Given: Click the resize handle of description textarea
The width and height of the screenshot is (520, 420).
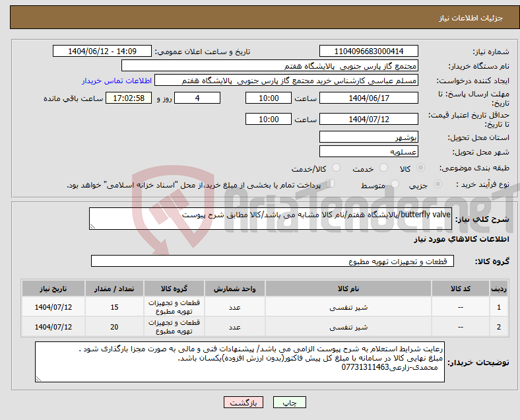Looking at the screenshot, I should coord(92,227).
